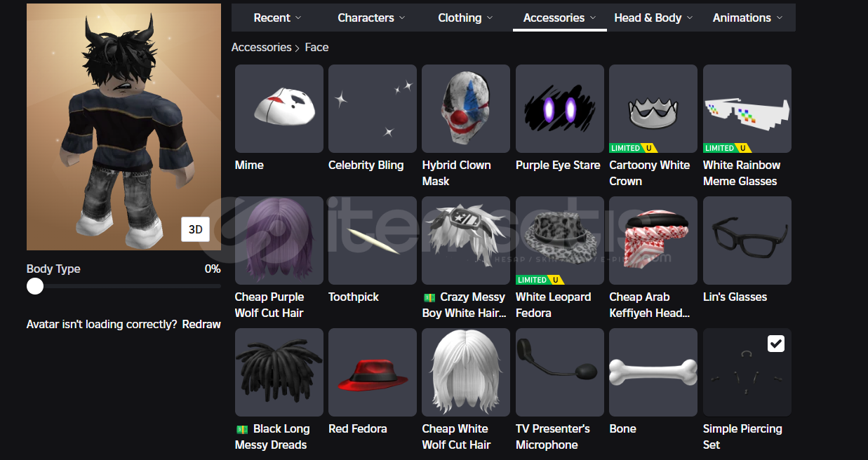Click the White Rainbow Meme Glasses name
Image resolution: width=868 pixels, height=460 pixels.
pos(742,173)
